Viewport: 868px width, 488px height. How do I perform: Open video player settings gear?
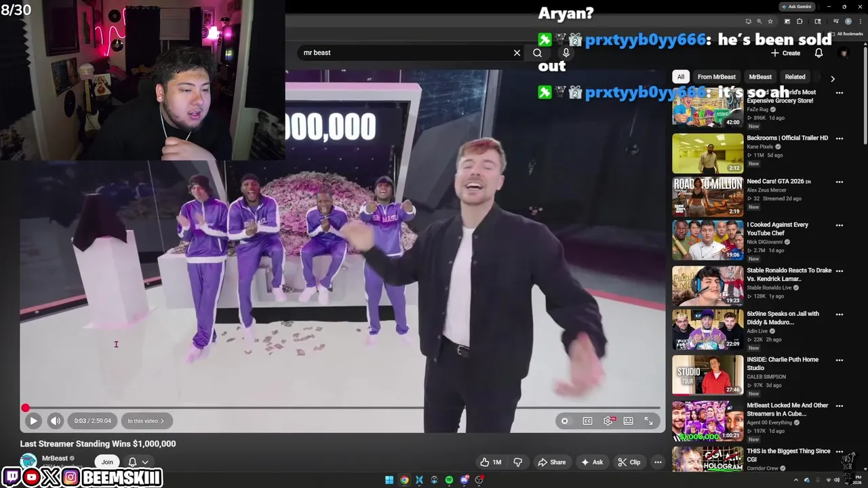coord(608,421)
